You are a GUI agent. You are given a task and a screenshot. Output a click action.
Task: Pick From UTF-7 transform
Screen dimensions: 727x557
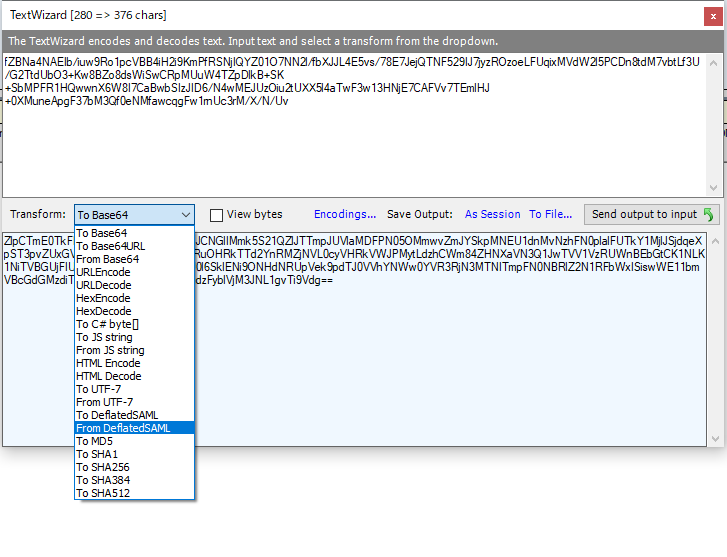[x=134, y=402]
